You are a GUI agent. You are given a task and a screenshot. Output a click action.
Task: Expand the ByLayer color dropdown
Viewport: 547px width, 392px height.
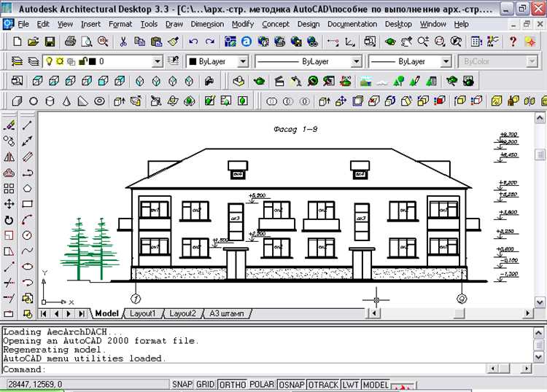pyautogui.click(x=243, y=62)
